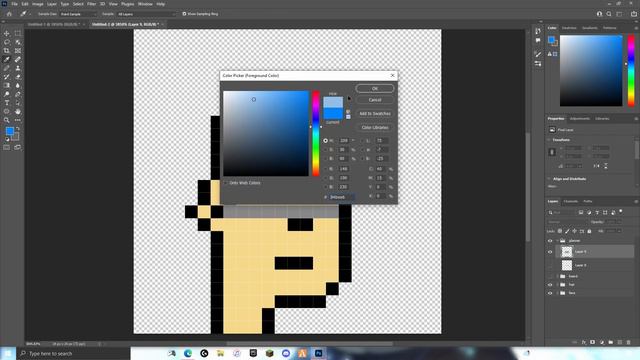The image size is (640, 360).
Task: Select the L lightness radio button
Action: [x=362, y=140]
